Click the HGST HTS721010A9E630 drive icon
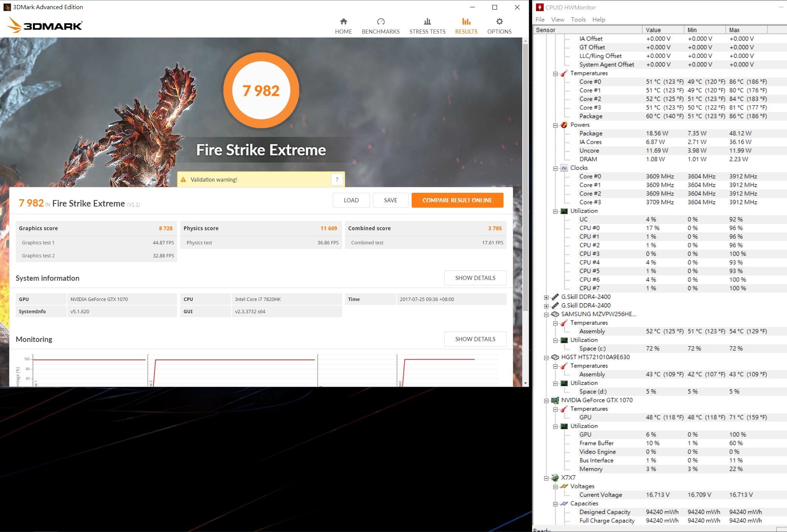 point(555,357)
